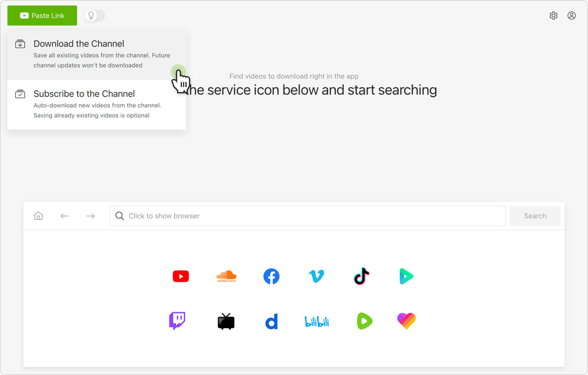Screen dimensions: 588x375
Task: Open Twitch service icon
Action: [x=177, y=321]
